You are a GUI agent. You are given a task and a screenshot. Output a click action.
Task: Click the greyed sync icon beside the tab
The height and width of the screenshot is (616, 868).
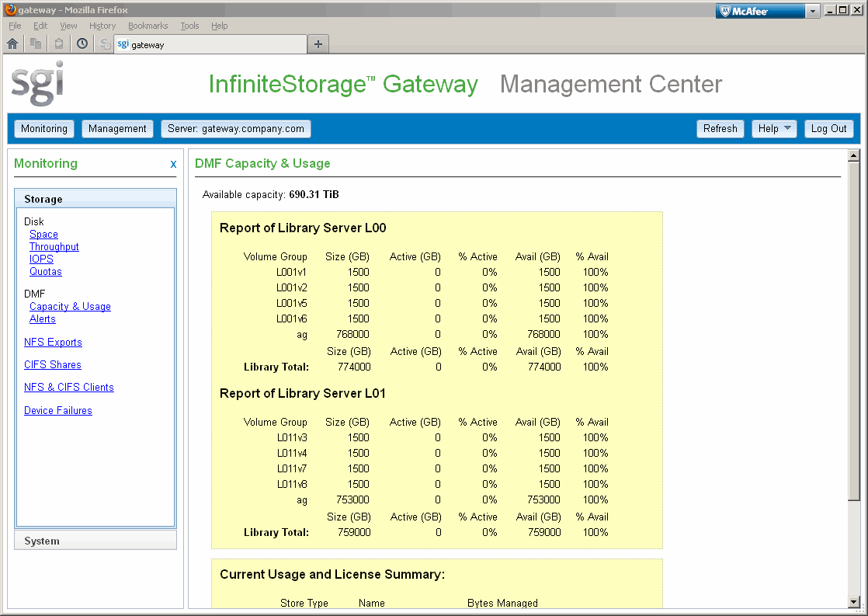point(105,44)
